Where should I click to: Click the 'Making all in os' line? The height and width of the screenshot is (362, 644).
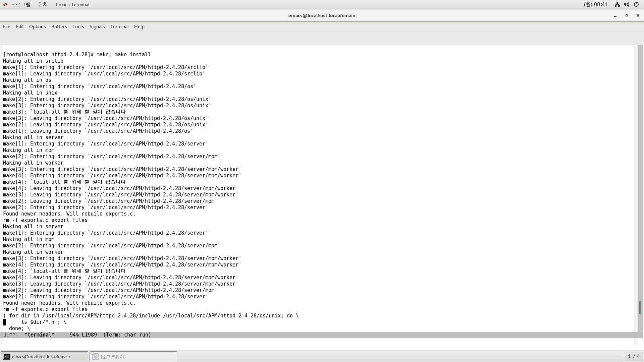pyautogui.click(x=27, y=80)
